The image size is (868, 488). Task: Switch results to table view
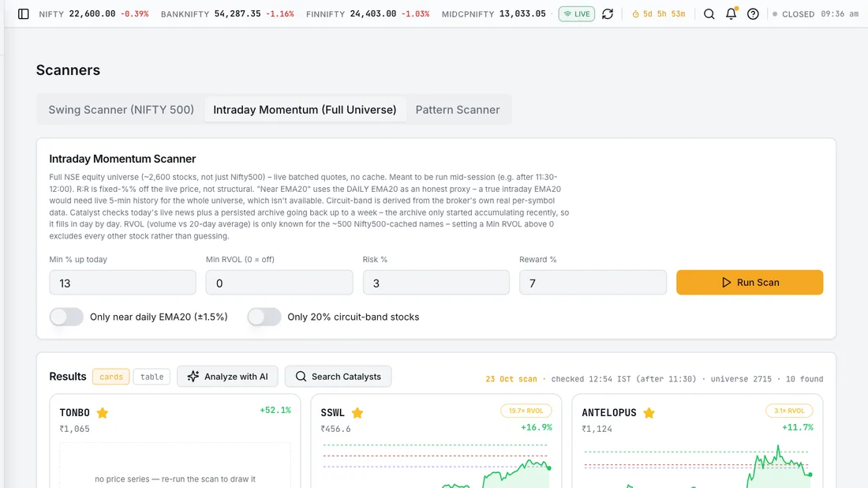(152, 377)
